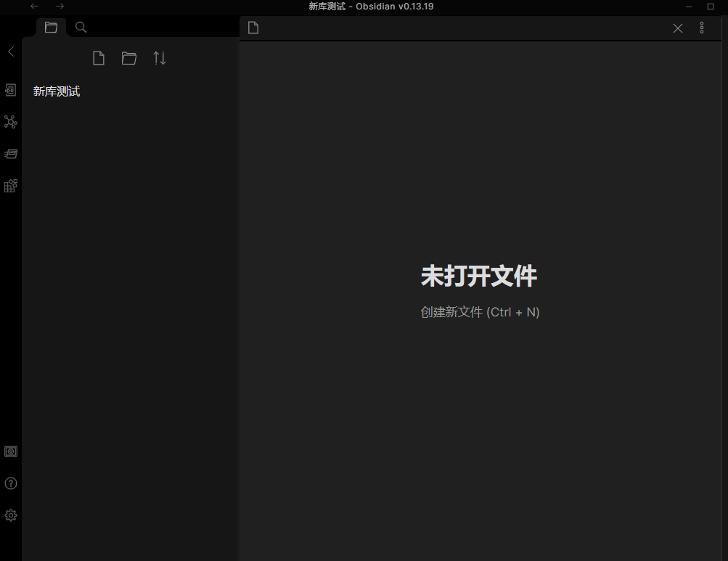Create a new note in file explorer
Screen dimensions: 728x561
pos(99,58)
